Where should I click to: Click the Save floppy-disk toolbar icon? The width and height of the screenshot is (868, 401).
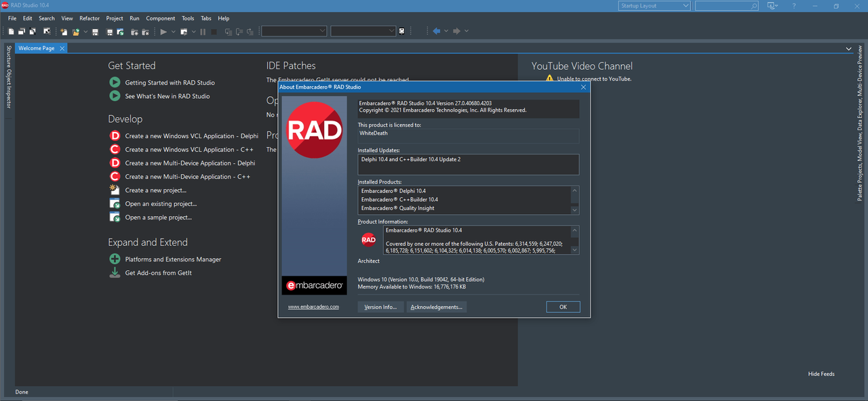(96, 31)
